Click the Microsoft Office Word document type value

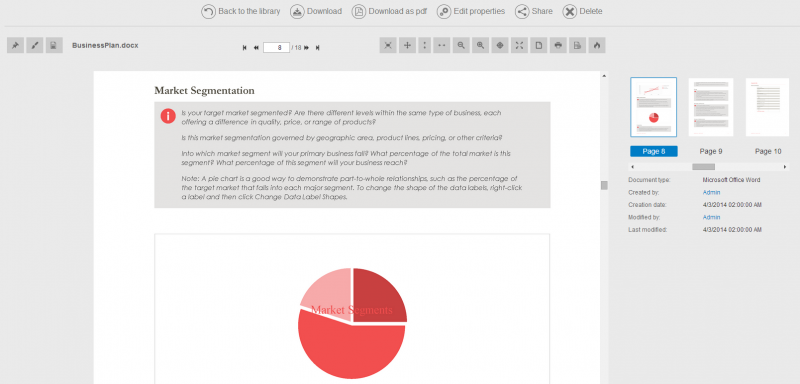pos(731,180)
